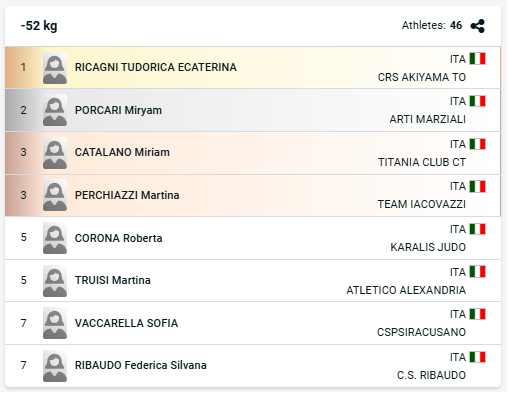Screen dimensions: 514x405
Task: Click the TEAM IACOVAZZI club label
Action: (422, 204)
